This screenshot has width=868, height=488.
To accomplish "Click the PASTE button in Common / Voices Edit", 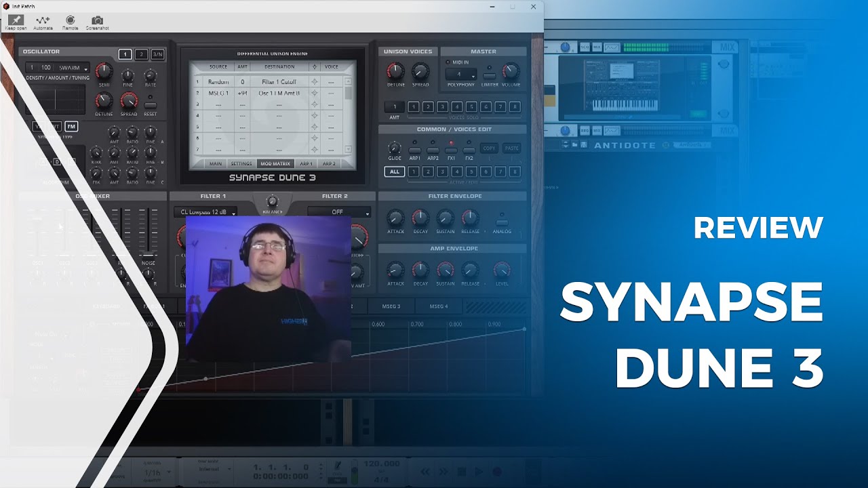I will point(512,148).
